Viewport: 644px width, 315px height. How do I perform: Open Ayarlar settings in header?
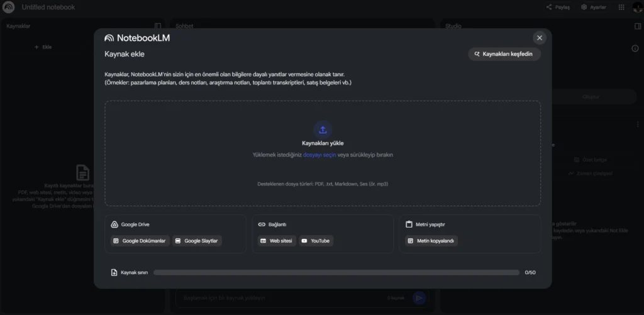click(594, 7)
